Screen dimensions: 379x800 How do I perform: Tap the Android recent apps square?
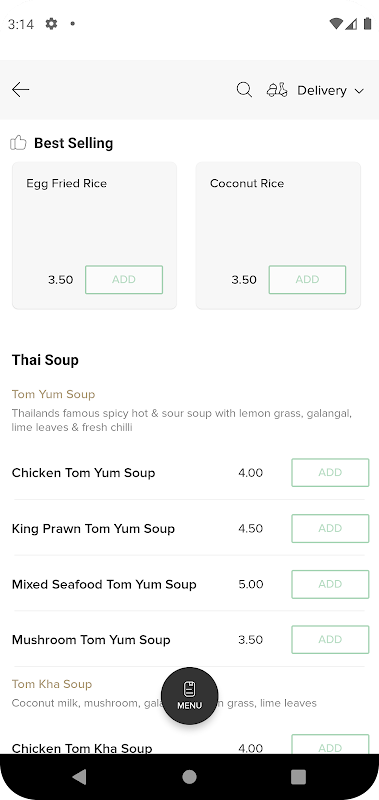click(298, 777)
